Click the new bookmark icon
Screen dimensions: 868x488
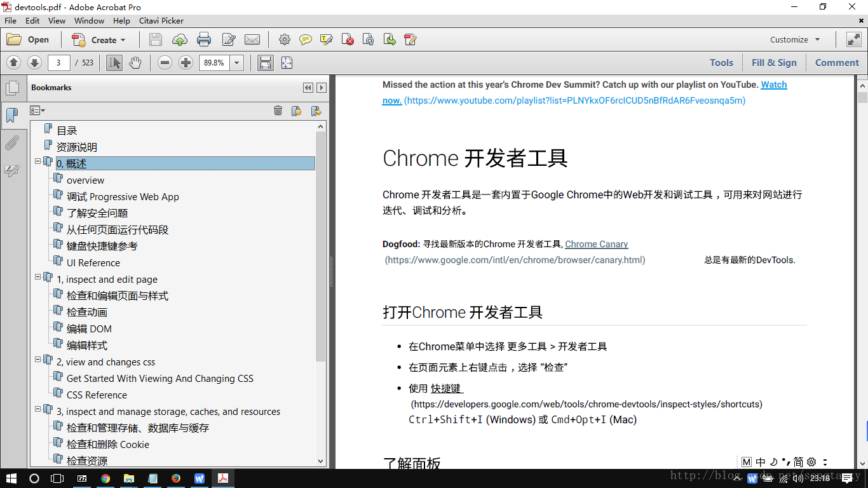(x=296, y=111)
